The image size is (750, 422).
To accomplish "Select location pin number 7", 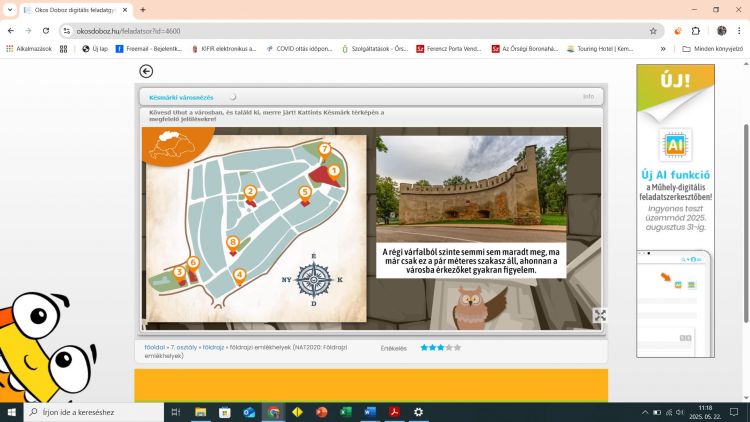I will pos(324,150).
